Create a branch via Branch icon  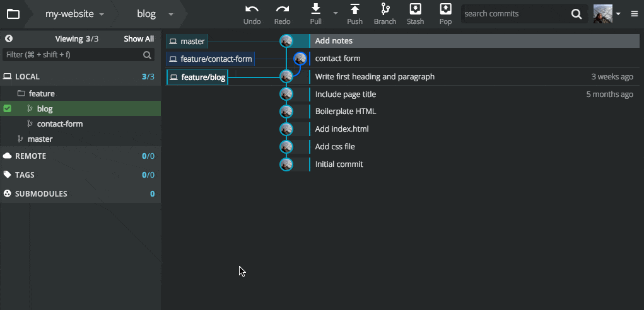click(385, 9)
